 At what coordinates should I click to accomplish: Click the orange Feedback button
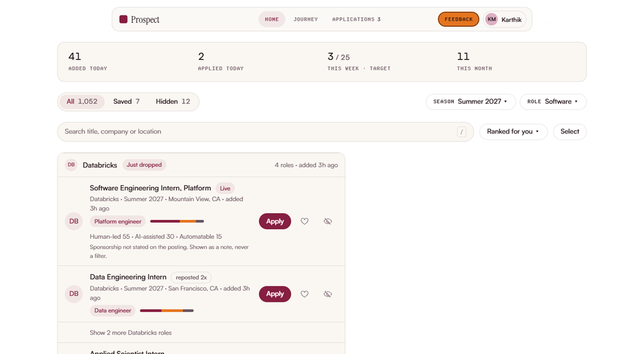pos(458,19)
